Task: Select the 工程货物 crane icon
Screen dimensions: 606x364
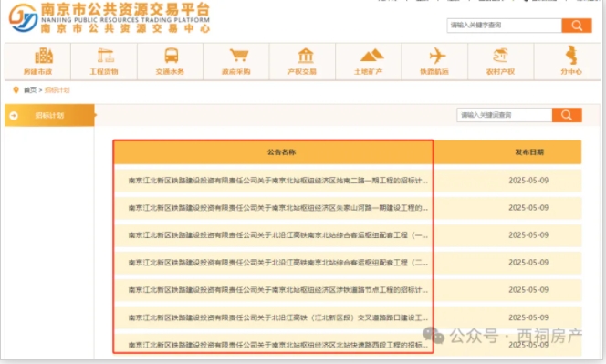Action: tap(105, 56)
